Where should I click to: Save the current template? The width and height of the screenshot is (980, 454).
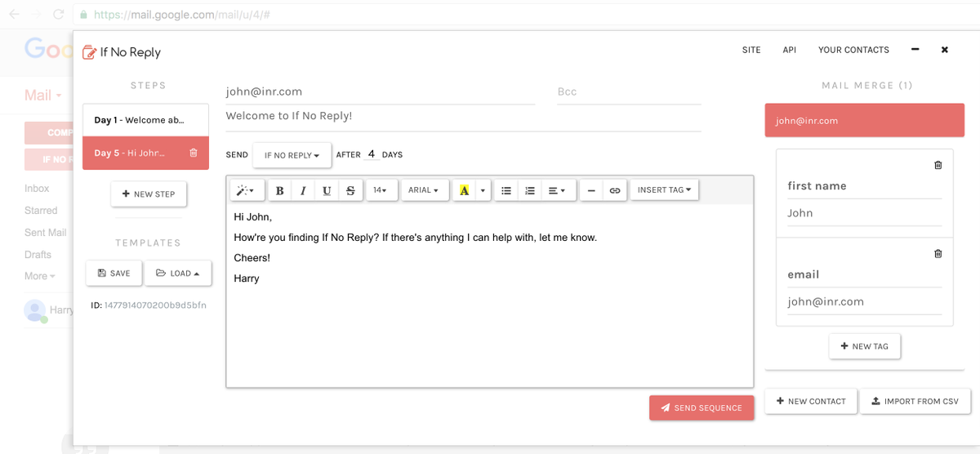point(114,274)
